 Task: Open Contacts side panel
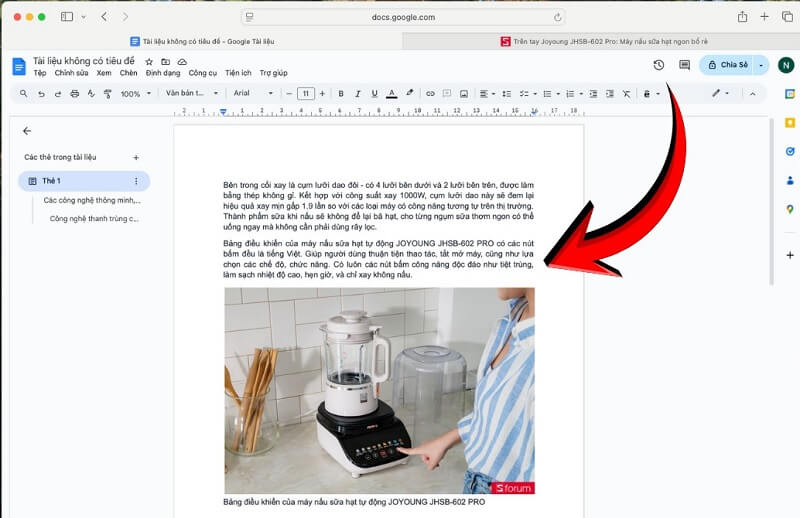pos(790,180)
